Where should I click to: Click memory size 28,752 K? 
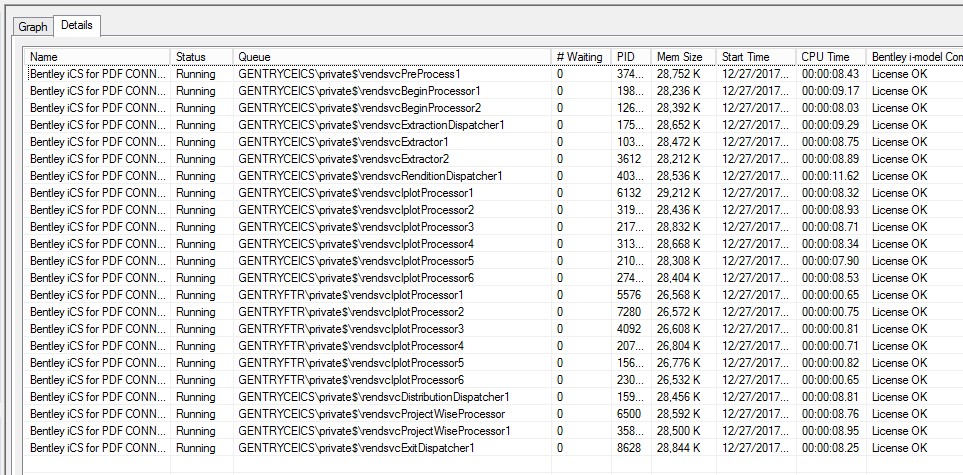679,74
